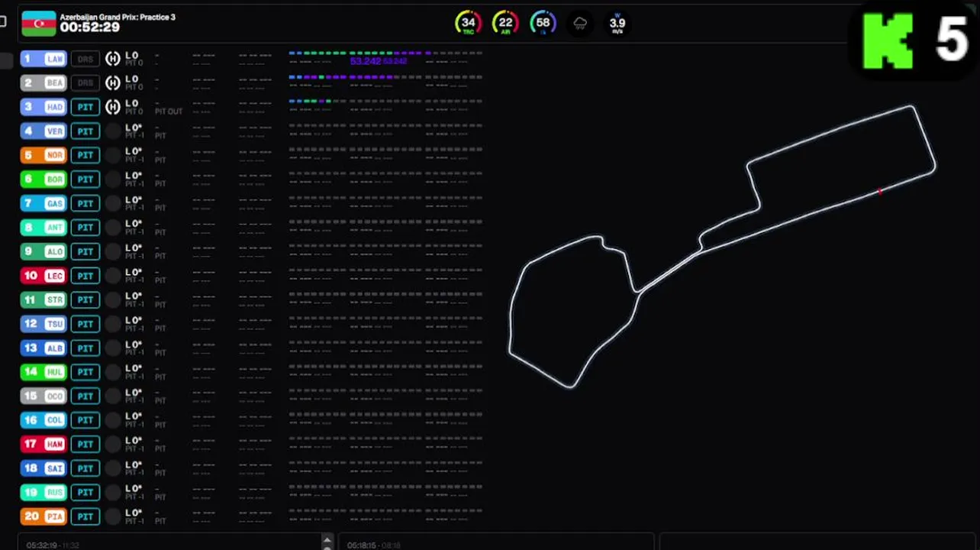Click the PIT badge for HUL
Screen dimensions: 980x550
coord(85,372)
